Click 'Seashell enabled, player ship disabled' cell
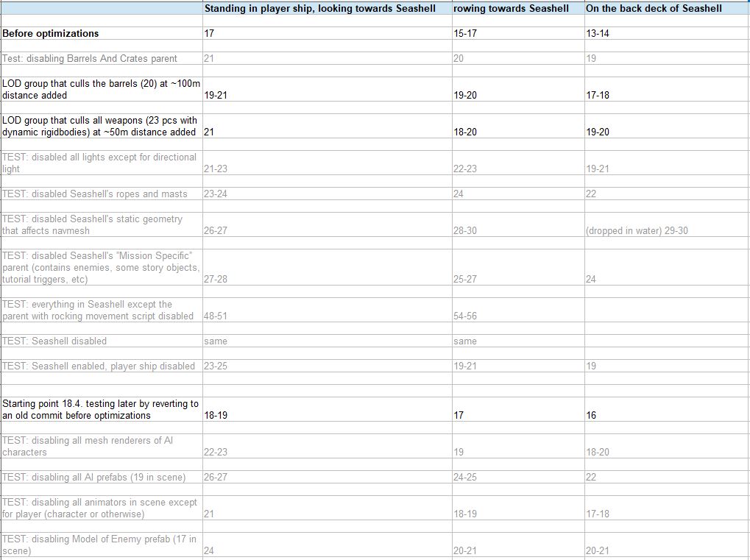 click(99, 366)
